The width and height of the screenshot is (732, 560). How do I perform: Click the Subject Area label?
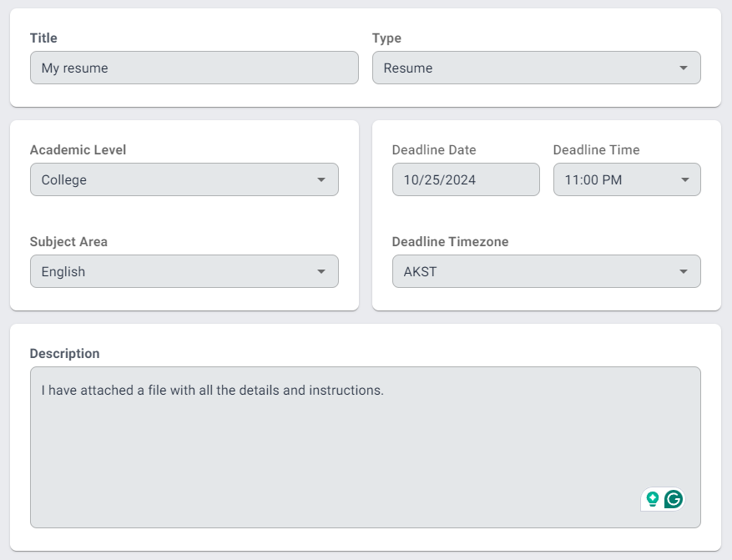68,242
